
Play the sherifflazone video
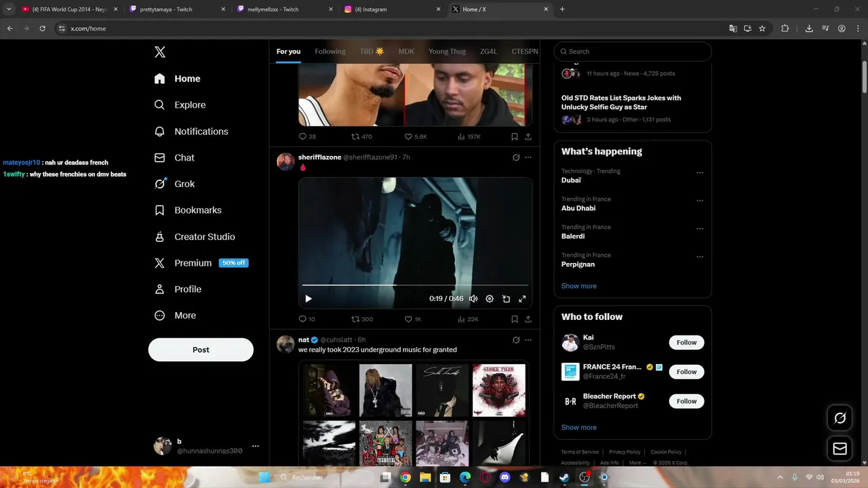tap(309, 299)
